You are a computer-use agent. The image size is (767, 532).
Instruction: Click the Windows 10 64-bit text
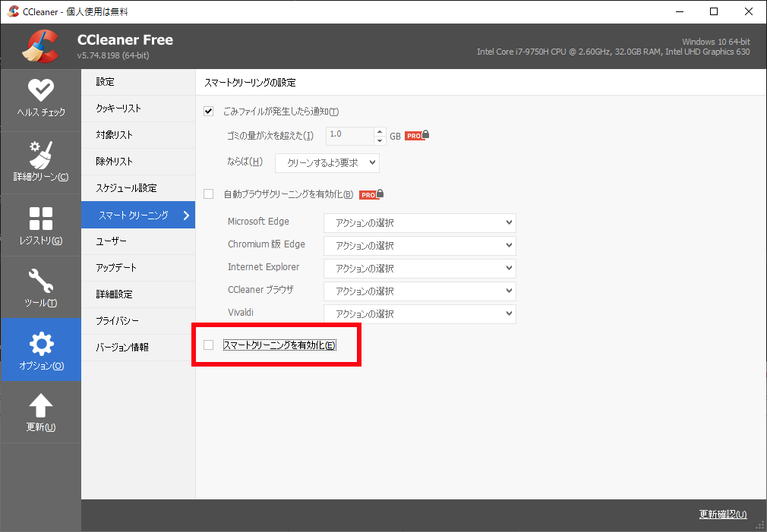[716, 42]
